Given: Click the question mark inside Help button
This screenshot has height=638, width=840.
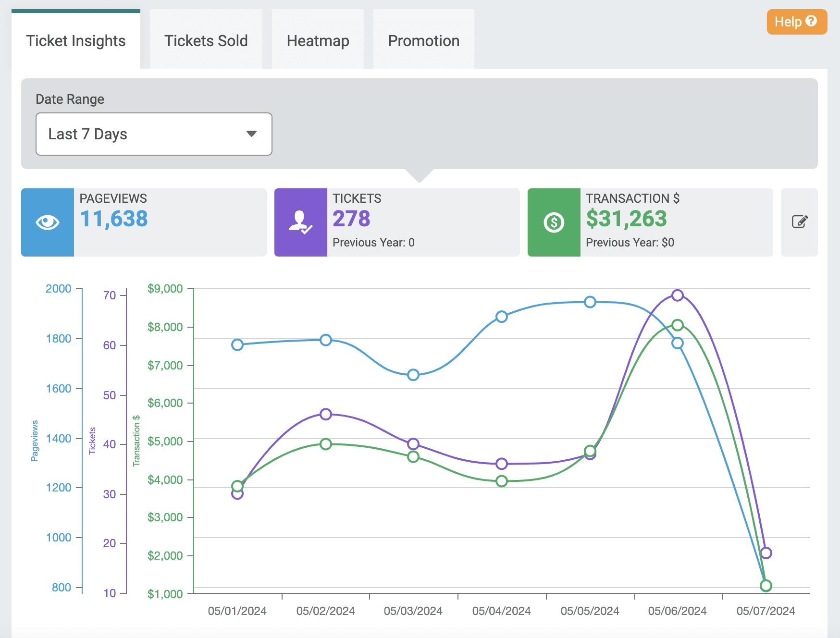Looking at the screenshot, I should [811, 22].
